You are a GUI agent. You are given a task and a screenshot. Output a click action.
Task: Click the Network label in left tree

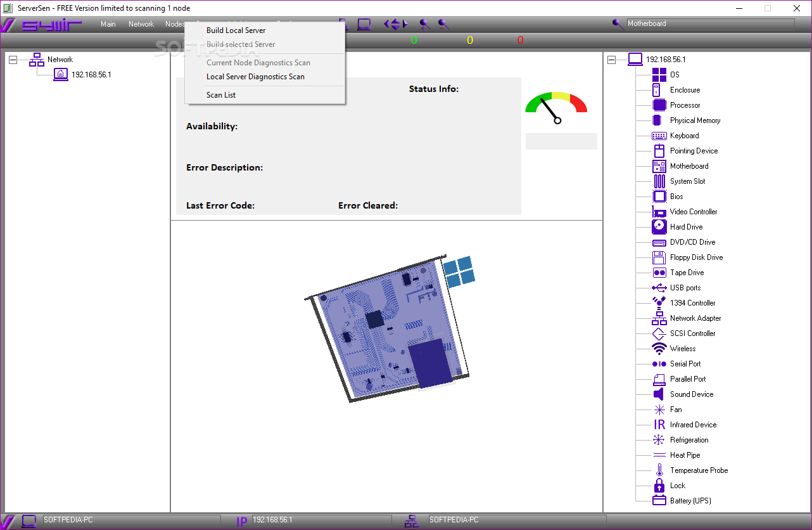click(x=60, y=60)
